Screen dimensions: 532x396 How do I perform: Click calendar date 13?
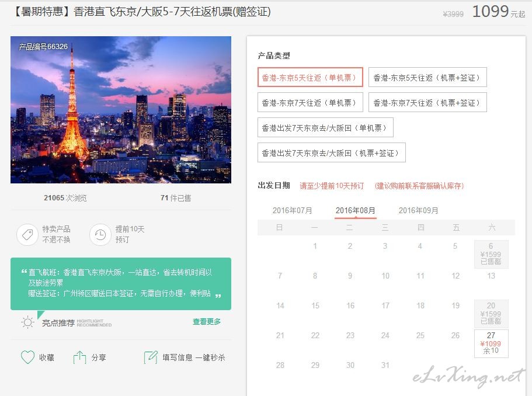pyautogui.click(x=491, y=276)
